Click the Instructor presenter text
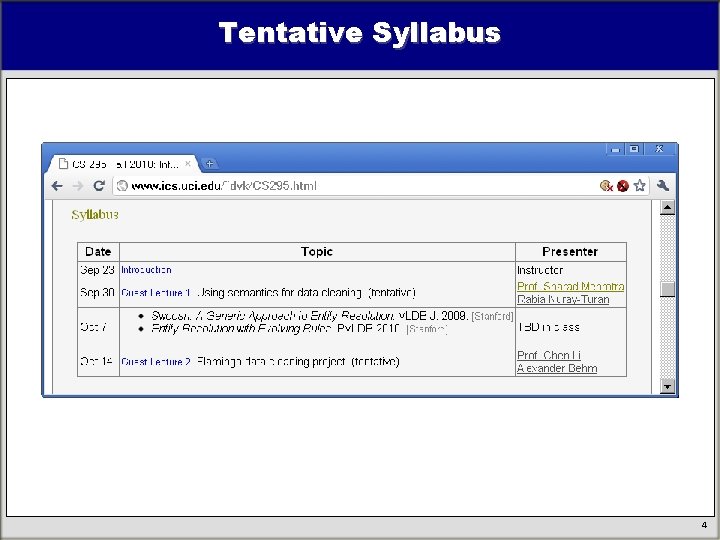The image size is (720, 540). 540,270
